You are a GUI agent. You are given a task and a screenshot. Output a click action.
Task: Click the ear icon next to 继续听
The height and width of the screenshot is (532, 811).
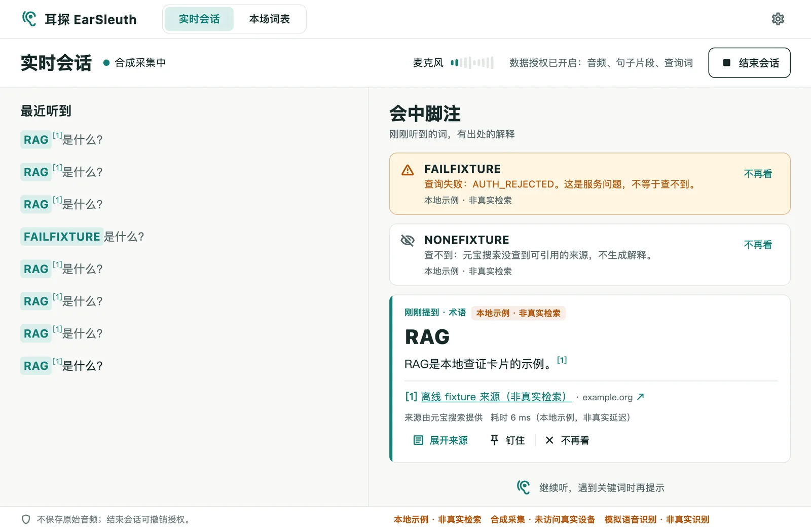[524, 487]
